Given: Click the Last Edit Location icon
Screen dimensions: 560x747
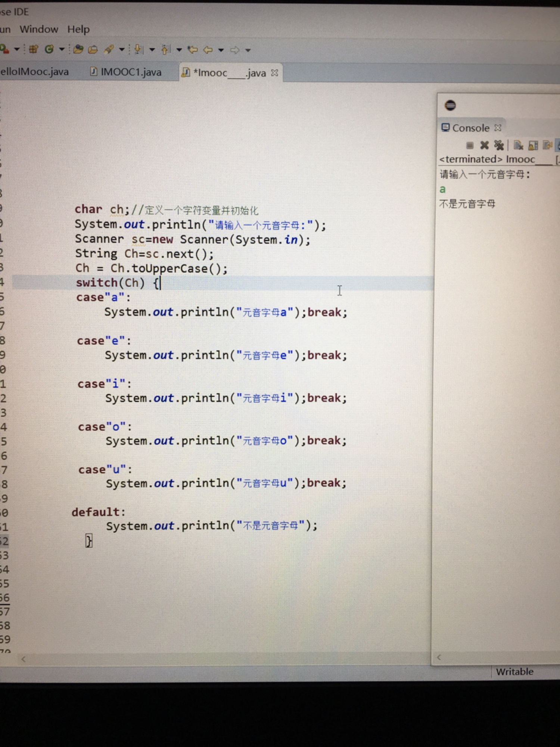Looking at the screenshot, I should click(x=193, y=49).
